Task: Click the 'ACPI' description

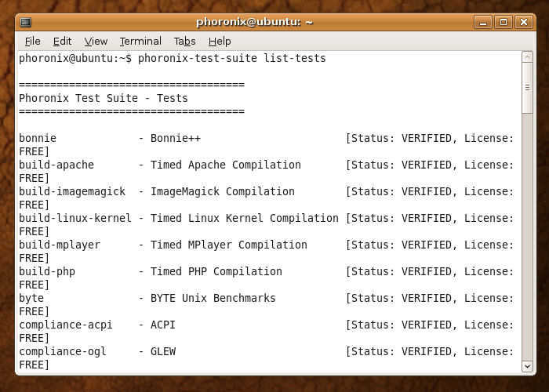Action: click(163, 325)
